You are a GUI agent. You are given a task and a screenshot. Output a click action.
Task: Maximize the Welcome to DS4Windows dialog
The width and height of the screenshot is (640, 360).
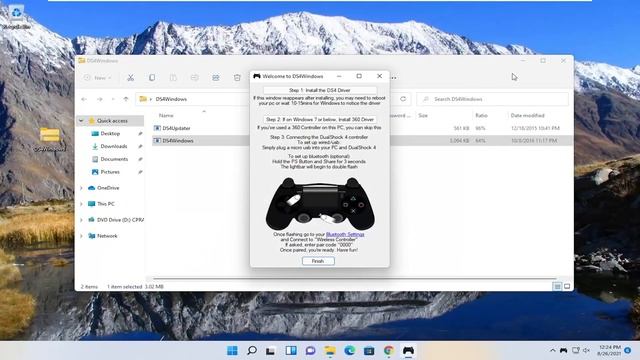click(359, 76)
